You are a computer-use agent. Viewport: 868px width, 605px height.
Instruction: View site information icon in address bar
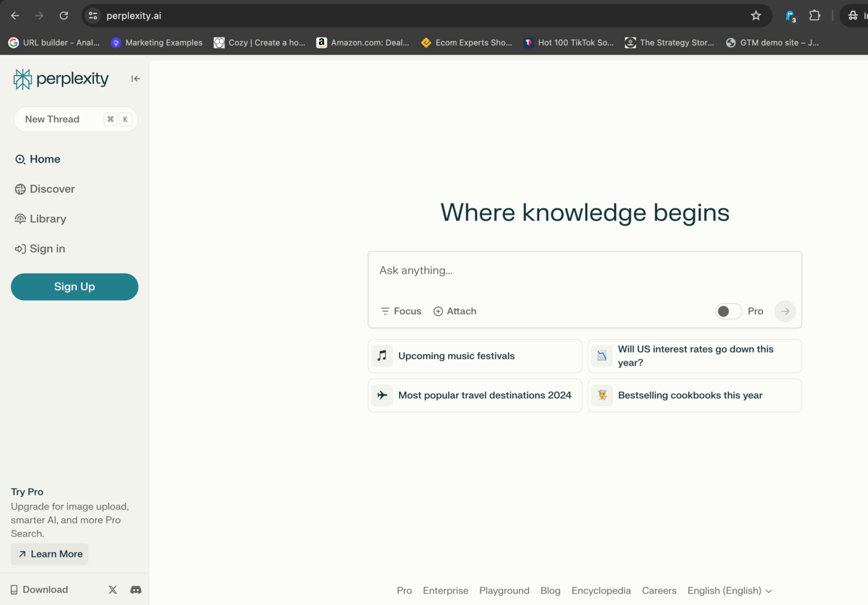[93, 15]
